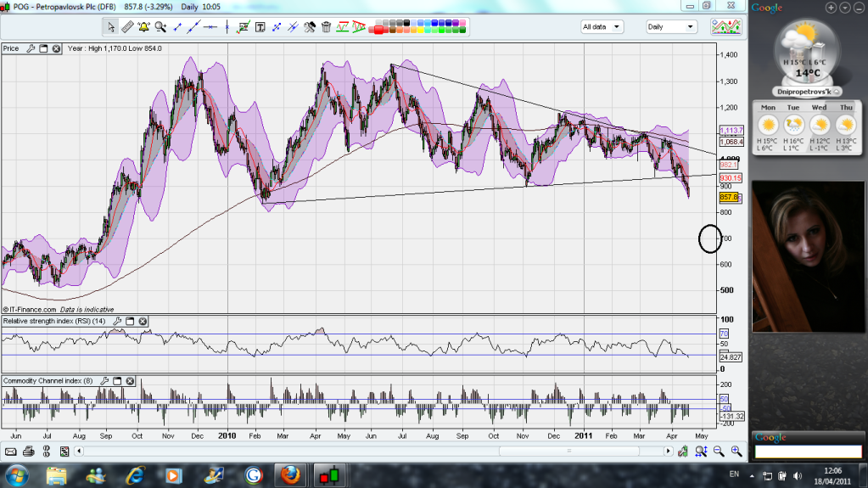
Task: Pick the large red color swatch
Action: 378,30
